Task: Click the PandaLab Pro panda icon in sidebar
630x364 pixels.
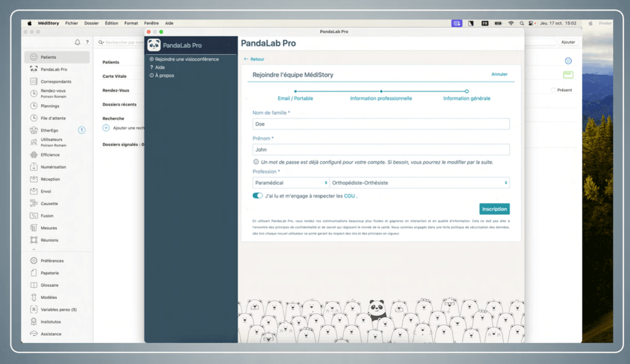Action: [34, 69]
